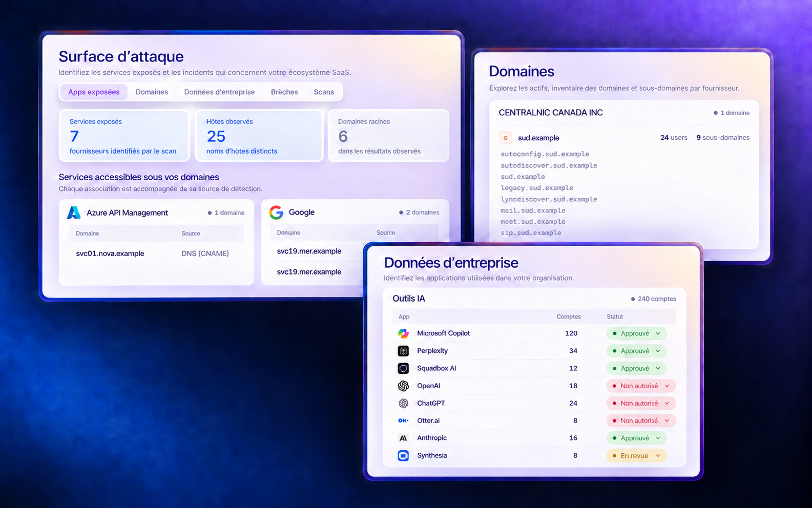This screenshot has height=508, width=812.
Task: Click the Google logo icon
Action: coord(276,213)
